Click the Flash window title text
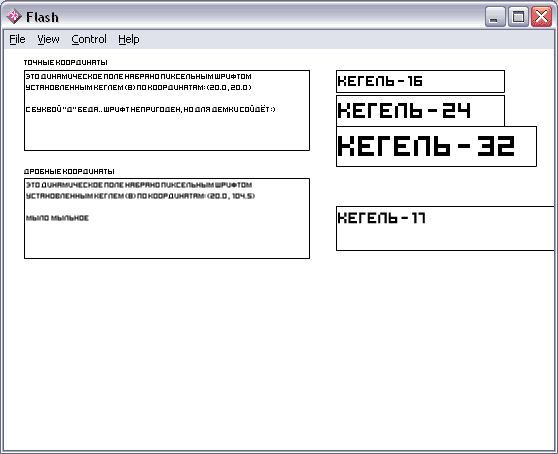The height and width of the screenshot is (454, 558). (42, 17)
